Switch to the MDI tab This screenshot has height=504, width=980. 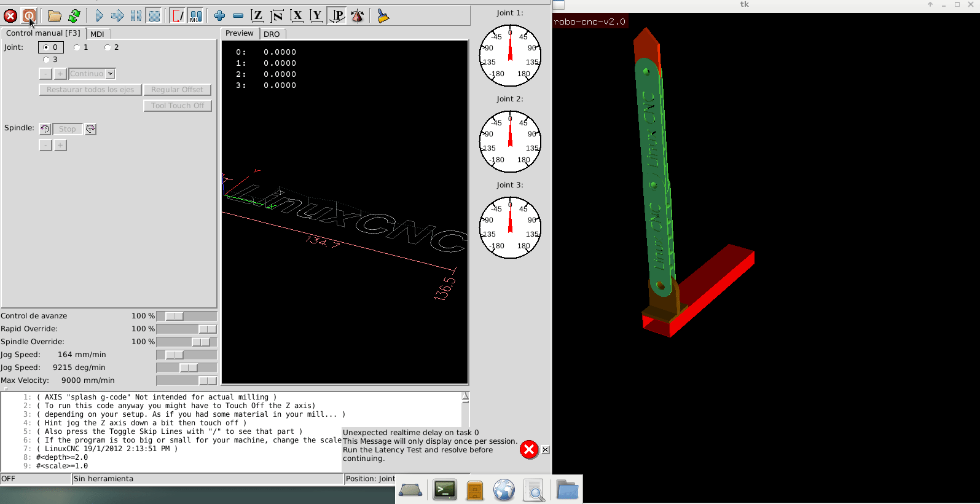97,34
